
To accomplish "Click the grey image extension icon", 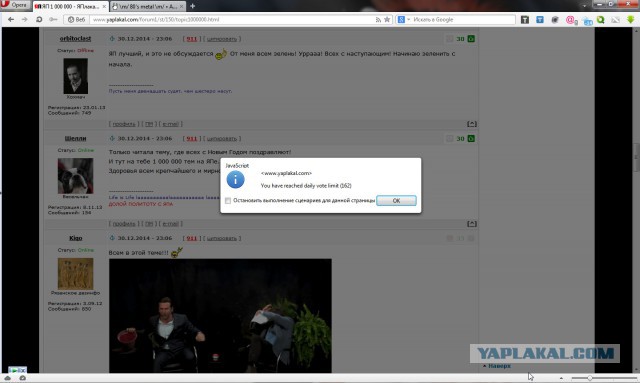I will 616,19.
